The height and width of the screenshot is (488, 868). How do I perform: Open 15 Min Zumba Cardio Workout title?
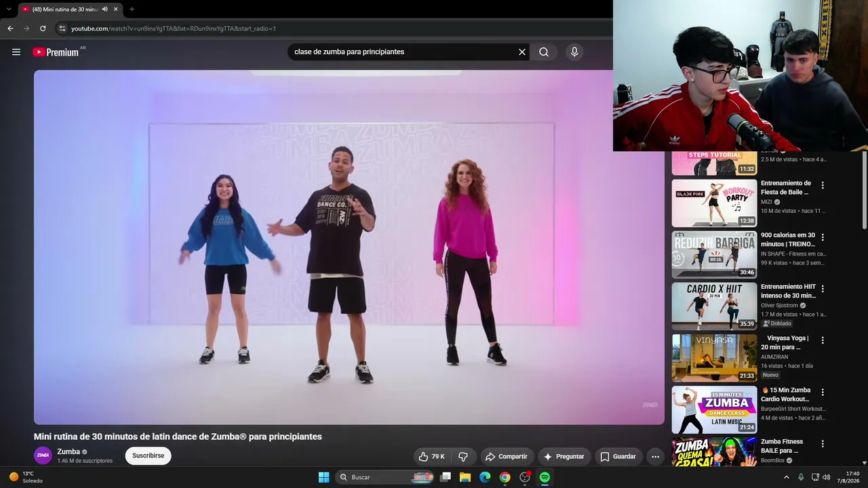(786, 394)
